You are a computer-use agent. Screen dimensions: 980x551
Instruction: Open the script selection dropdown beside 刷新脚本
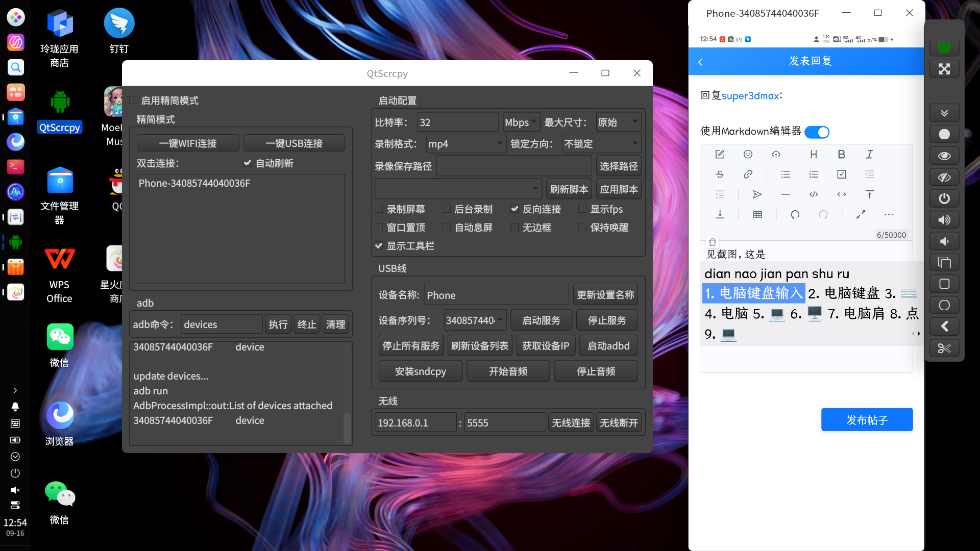[458, 189]
